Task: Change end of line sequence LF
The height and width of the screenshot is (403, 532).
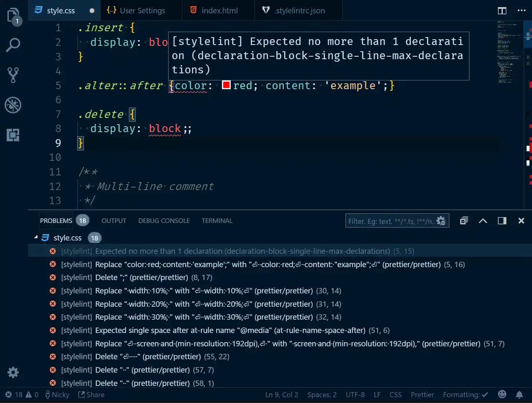Action: pyautogui.click(x=377, y=395)
